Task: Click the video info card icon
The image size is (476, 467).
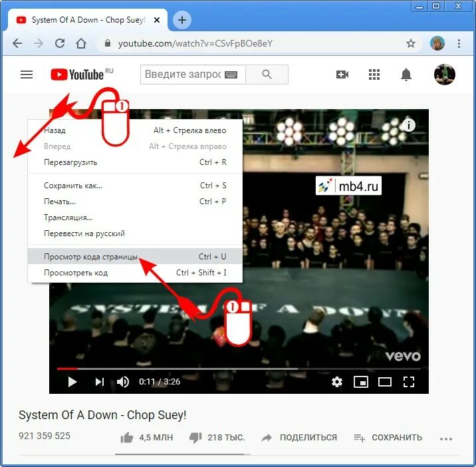Action: click(x=409, y=125)
